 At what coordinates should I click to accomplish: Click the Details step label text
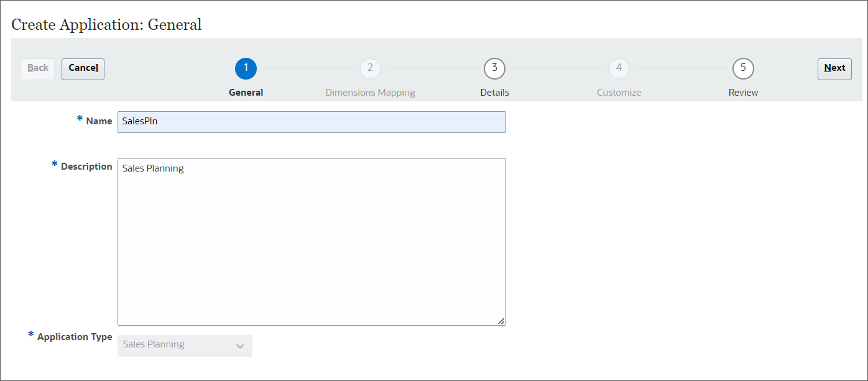point(494,92)
